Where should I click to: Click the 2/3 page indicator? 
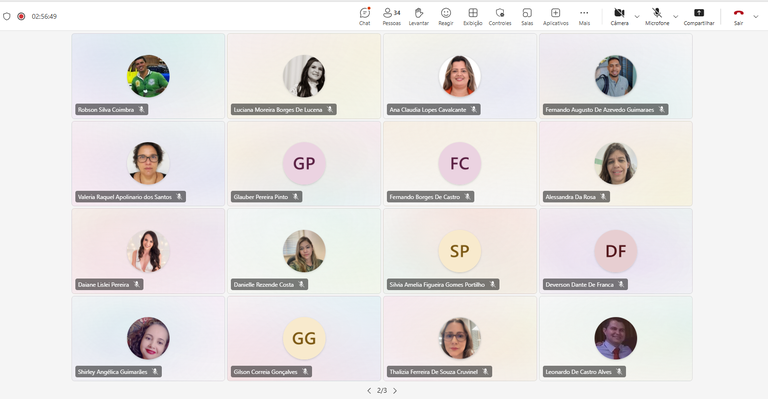coord(382,391)
